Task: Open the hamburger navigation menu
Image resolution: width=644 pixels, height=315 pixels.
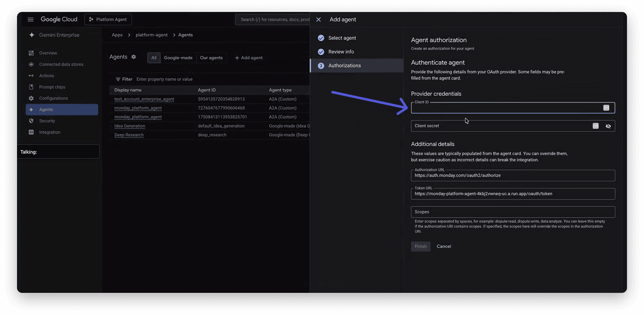Action: [31, 19]
